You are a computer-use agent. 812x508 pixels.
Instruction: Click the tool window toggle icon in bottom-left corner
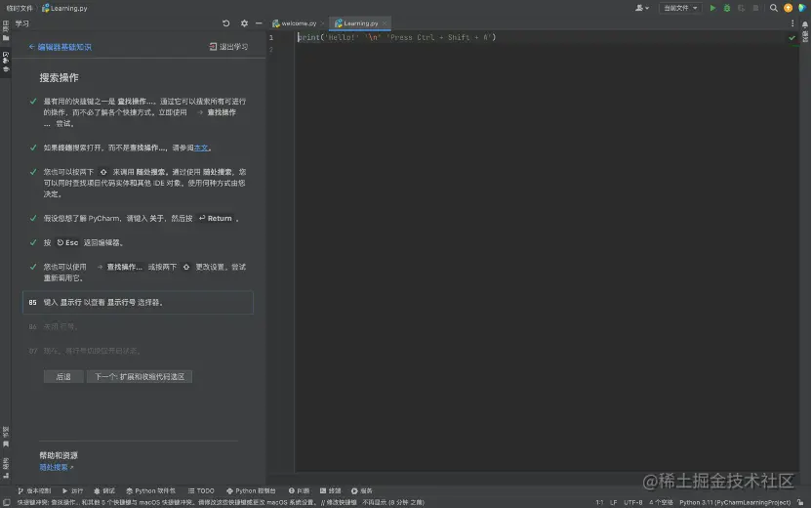point(6,502)
